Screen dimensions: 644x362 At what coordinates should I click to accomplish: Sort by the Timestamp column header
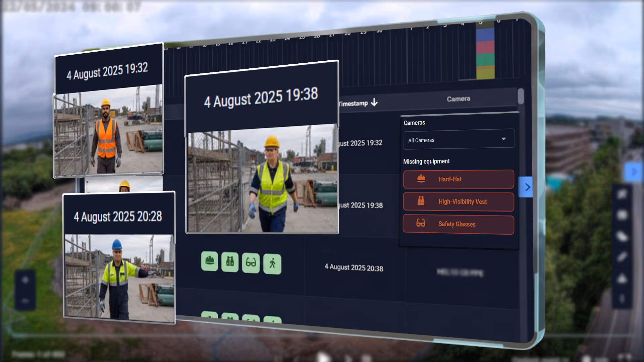point(354,104)
